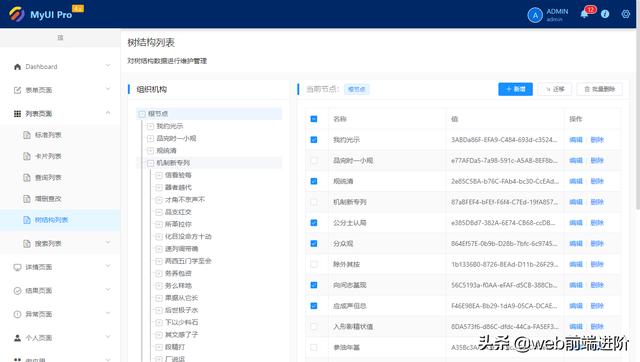Click the 新增 add button
640x362 pixels.
[x=515, y=89]
